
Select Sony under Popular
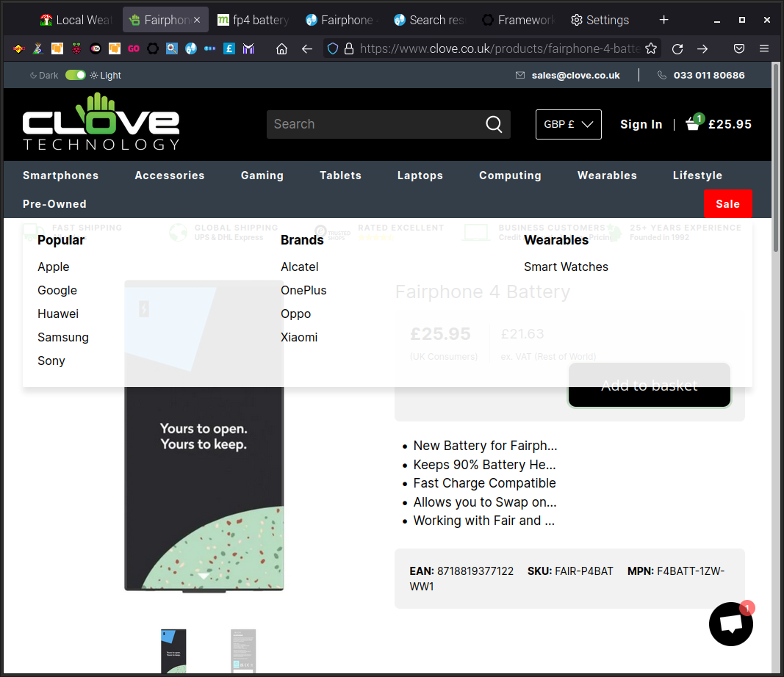51,361
